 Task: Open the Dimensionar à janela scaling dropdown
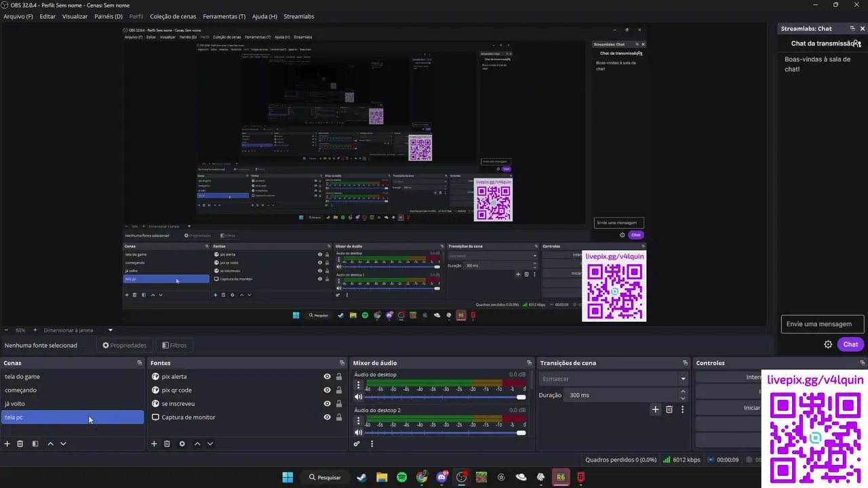point(78,330)
